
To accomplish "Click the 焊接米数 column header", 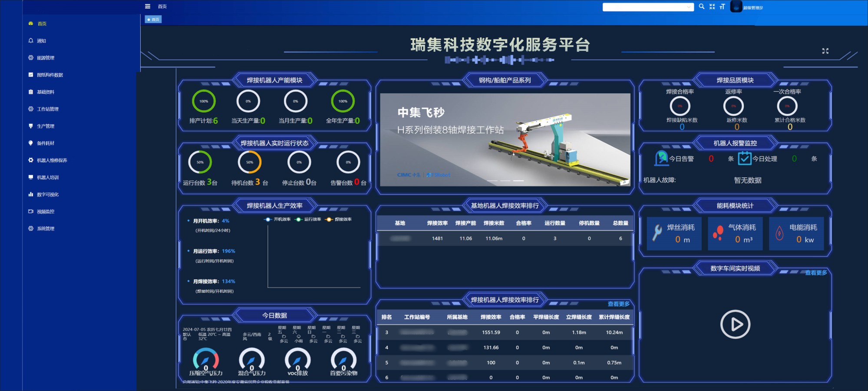I will (x=494, y=223).
